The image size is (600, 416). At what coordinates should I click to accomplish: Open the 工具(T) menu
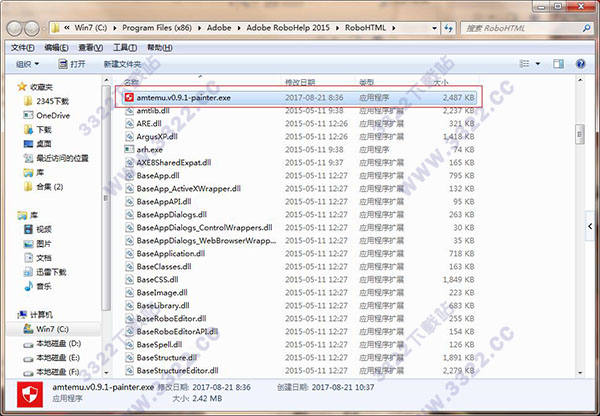125,48
